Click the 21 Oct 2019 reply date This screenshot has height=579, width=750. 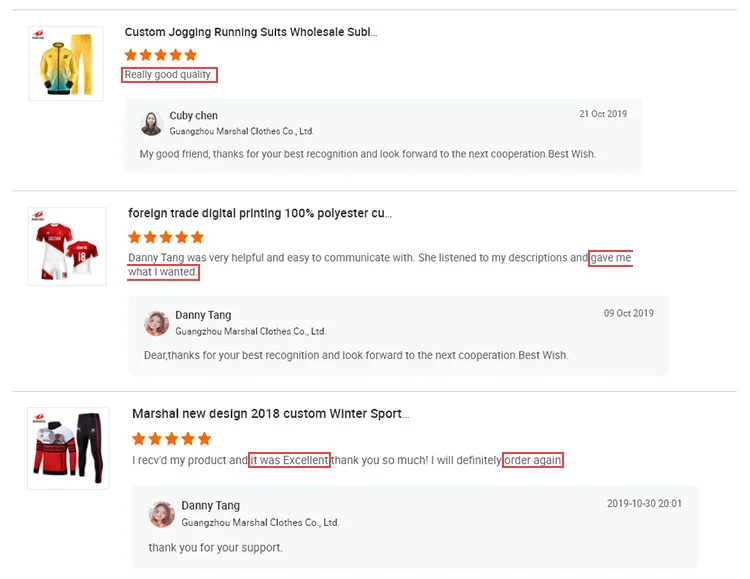click(603, 114)
